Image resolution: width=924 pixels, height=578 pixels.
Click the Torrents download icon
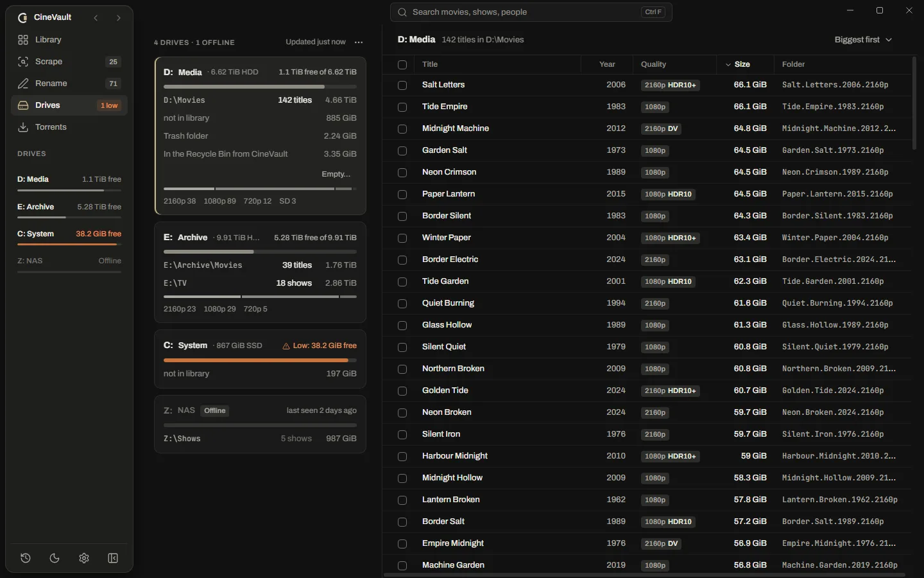pyautogui.click(x=23, y=127)
